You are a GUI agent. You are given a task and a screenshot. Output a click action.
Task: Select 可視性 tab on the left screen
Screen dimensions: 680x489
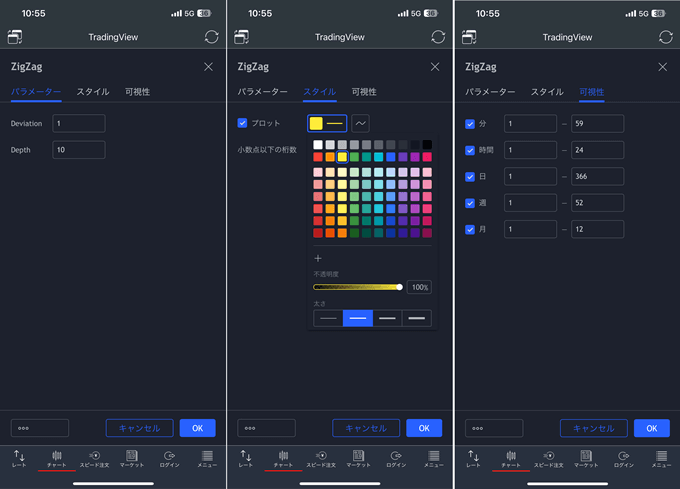[x=137, y=92]
